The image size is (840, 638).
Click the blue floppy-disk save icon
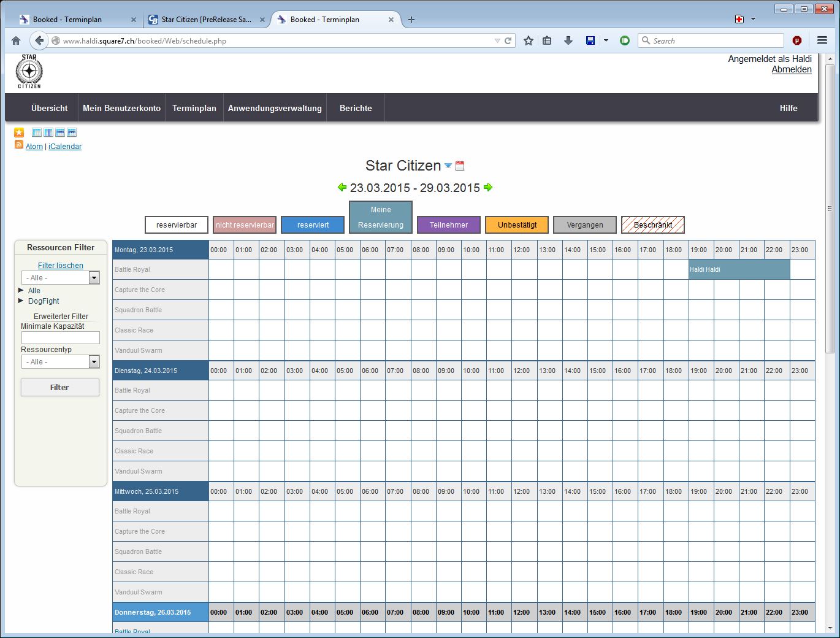(x=590, y=40)
